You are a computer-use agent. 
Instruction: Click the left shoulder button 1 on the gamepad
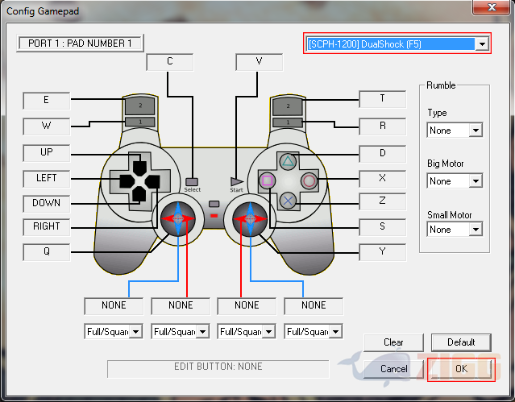coord(140,122)
